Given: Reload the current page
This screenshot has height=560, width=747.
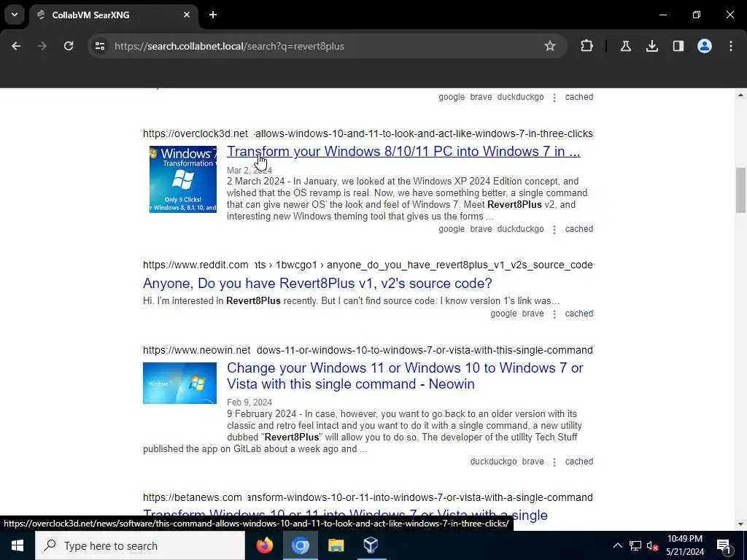Looking at the screenshot, I should pos(69,46).
